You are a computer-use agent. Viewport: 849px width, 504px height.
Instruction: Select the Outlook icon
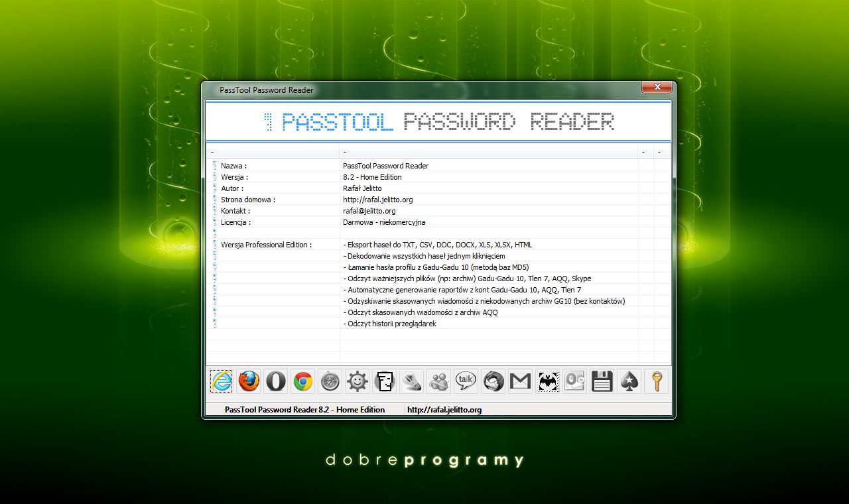(x=575, y=381)
